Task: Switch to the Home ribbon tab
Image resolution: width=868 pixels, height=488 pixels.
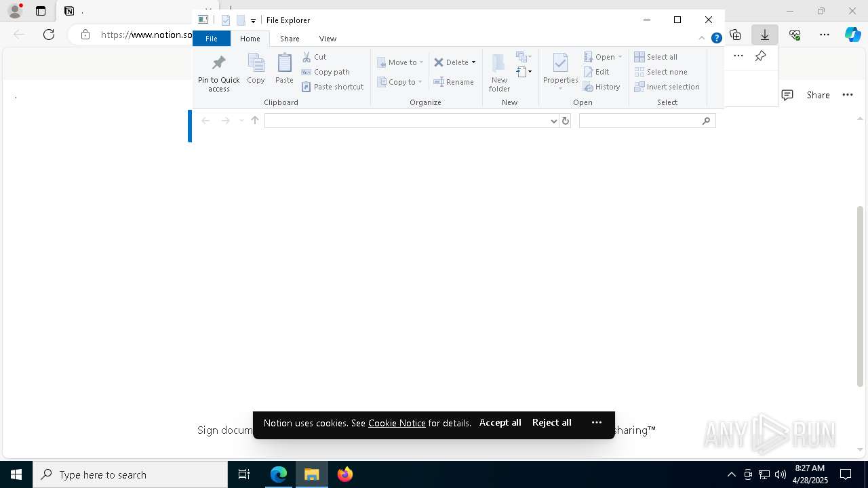Action: click(250, 39)
